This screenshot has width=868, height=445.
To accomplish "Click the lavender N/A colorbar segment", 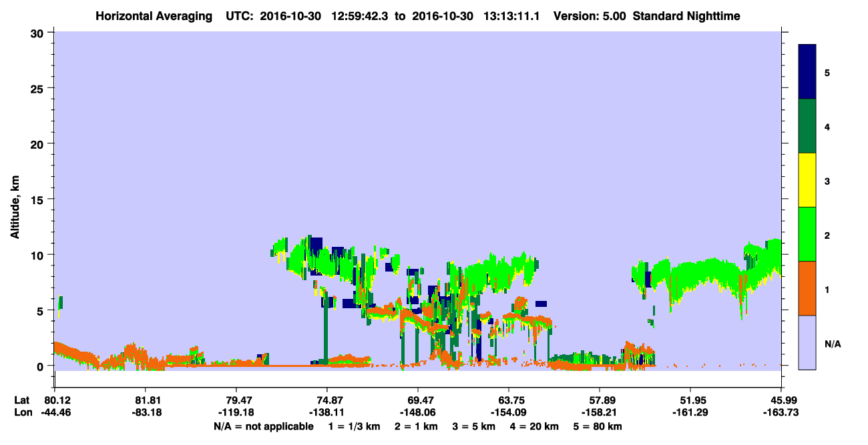I will (807, 342).
